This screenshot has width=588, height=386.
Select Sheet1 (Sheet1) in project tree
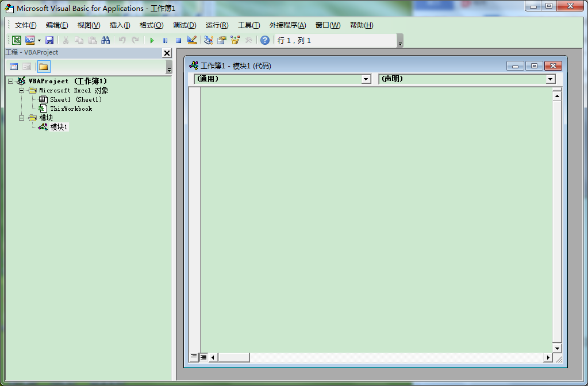pyautogui.click(x=76, y=99)
